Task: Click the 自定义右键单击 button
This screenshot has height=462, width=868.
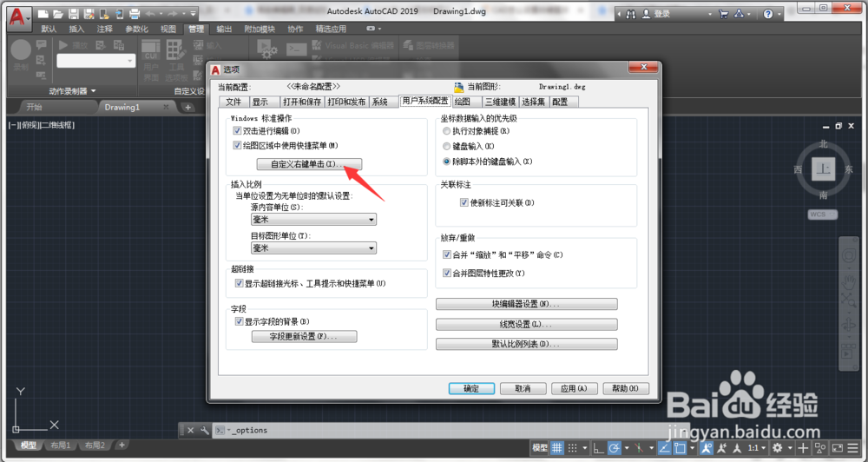Action: point(309,164)
